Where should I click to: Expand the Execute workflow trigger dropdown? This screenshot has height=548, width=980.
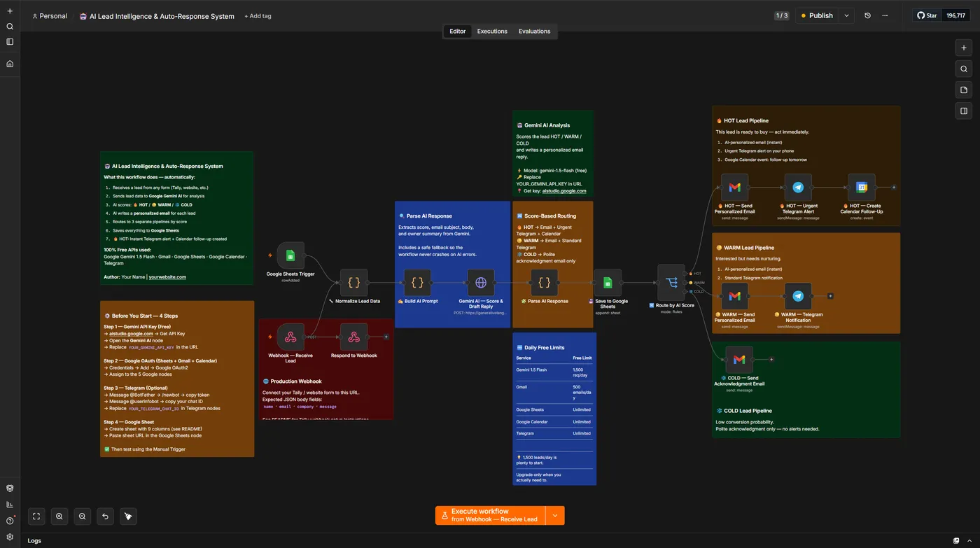pyautogui.click(x=555, y=515)
